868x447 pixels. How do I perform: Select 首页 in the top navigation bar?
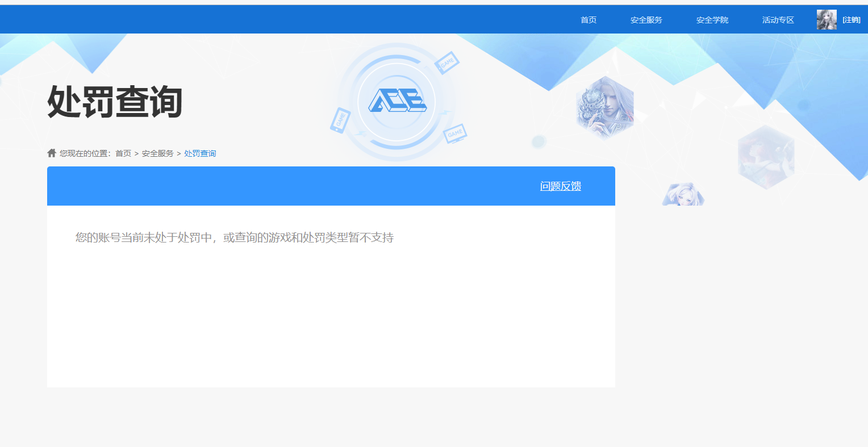click(x=589, y=19)
